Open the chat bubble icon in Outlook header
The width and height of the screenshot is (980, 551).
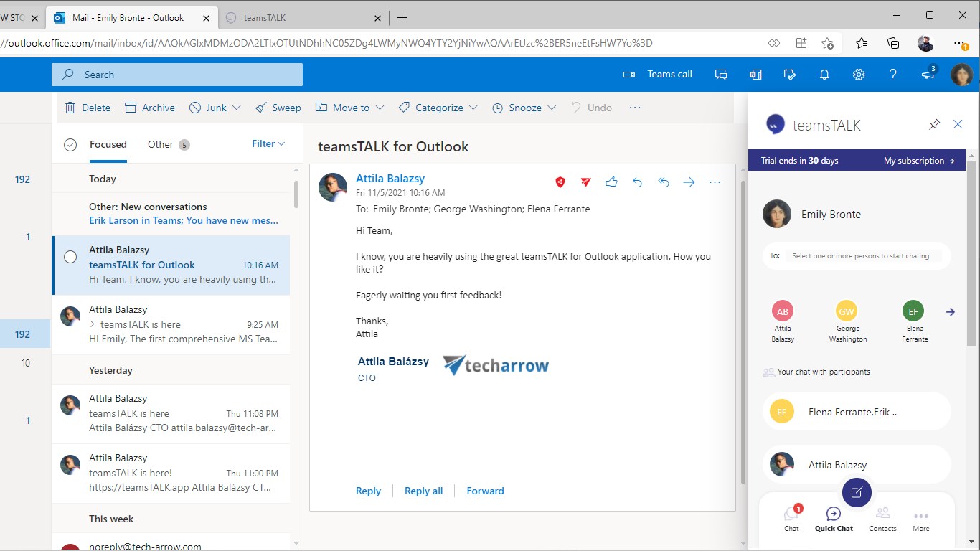click(722, 75)
